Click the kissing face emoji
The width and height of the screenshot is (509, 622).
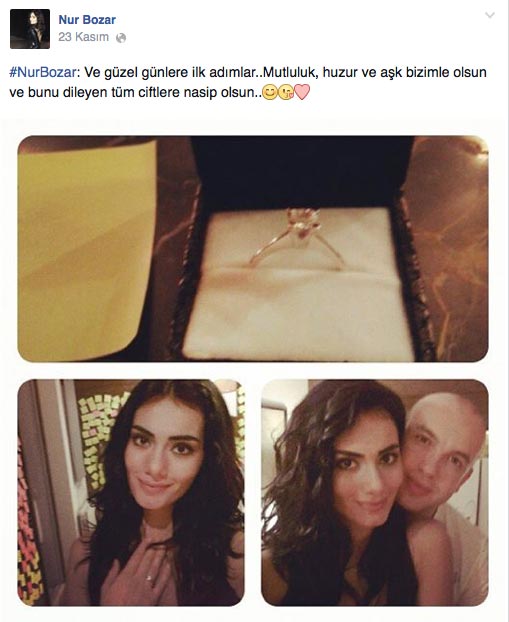tap(285, 93)
